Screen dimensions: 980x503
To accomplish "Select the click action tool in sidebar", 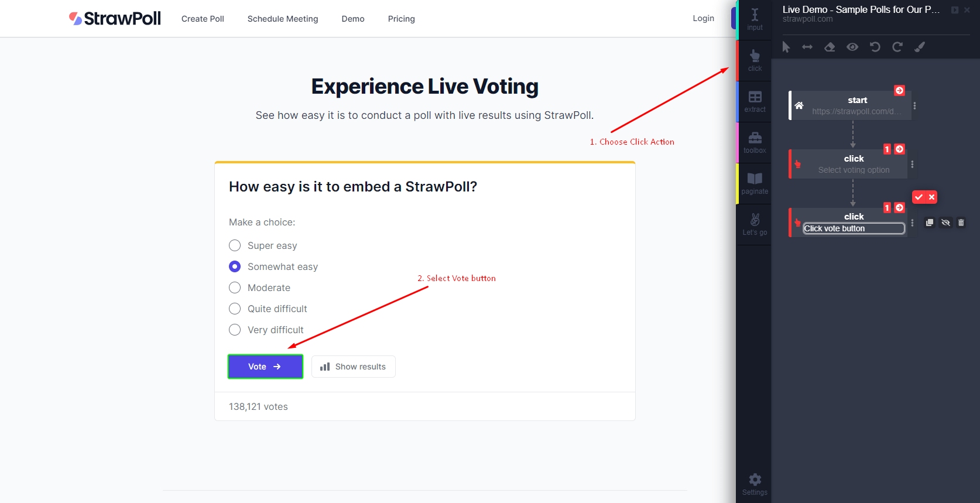I will (x=755, y=60).
